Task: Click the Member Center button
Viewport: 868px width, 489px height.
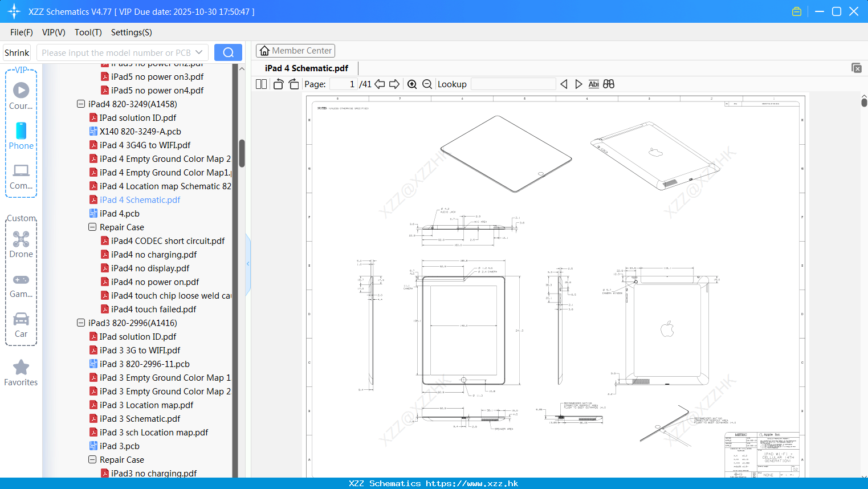Action: click(x=295, y=51)
